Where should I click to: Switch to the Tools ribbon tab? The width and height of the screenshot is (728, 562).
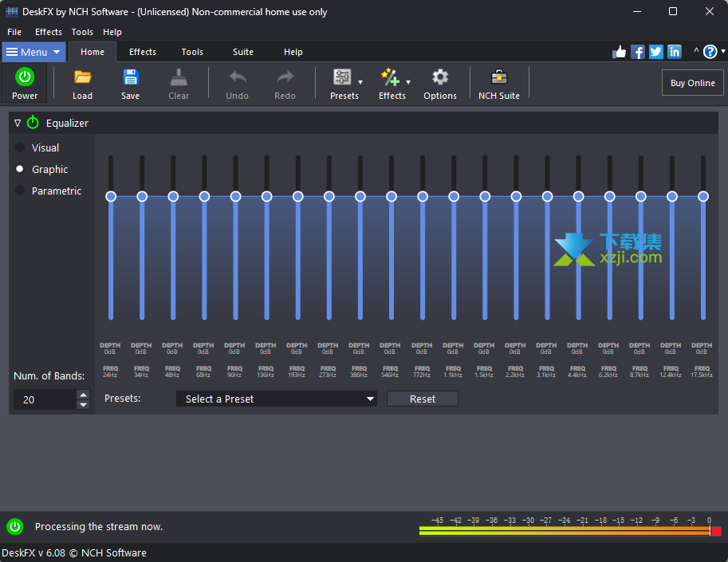coord(192,52)
